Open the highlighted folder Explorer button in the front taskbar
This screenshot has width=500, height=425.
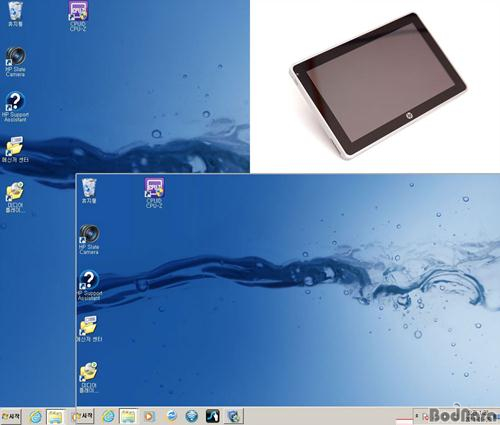coord(128,416)
